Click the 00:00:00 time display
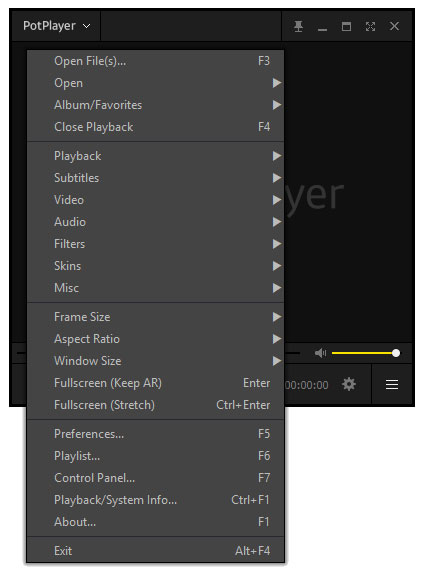This screenshot has height=577, width=422. [x=306, y=385]
